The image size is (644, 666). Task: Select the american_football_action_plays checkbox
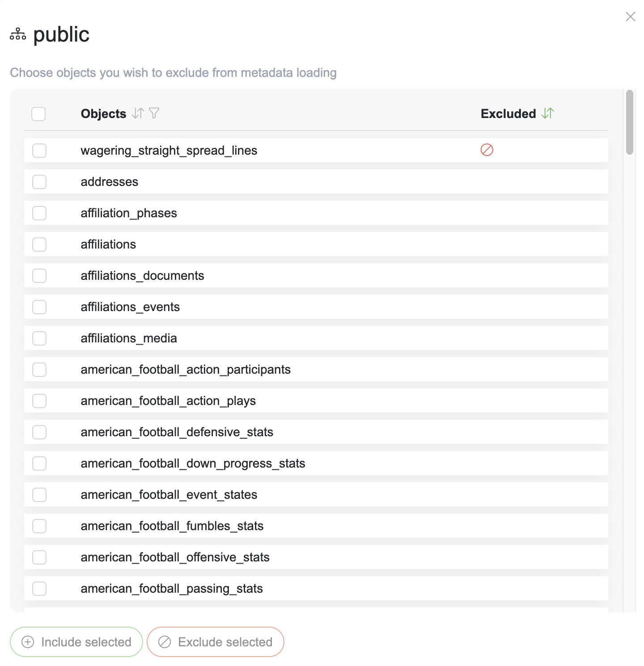pos(39,401)
